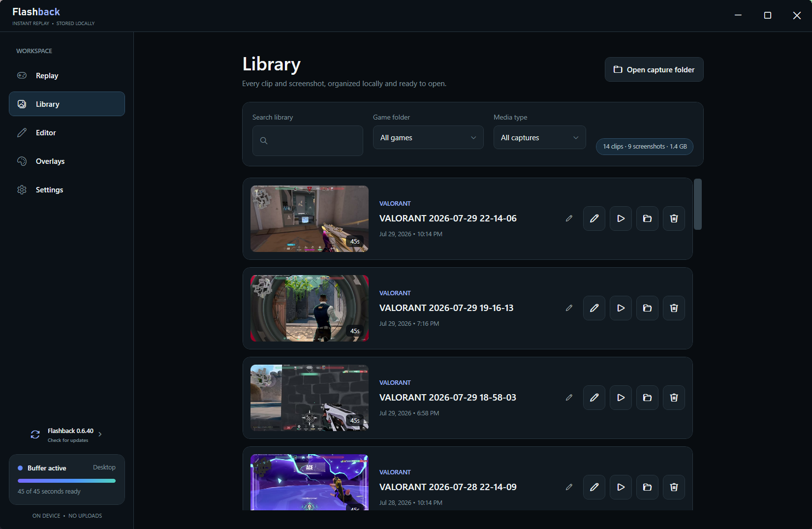Screen dimensions: 812x529
Task: Click the Settings gear icon
Action: (x=22, y=190)
